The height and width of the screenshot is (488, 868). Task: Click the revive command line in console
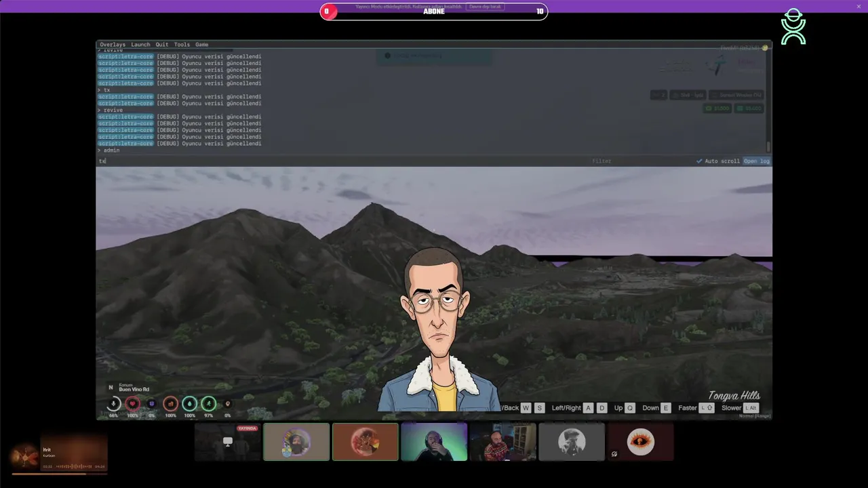110,110
